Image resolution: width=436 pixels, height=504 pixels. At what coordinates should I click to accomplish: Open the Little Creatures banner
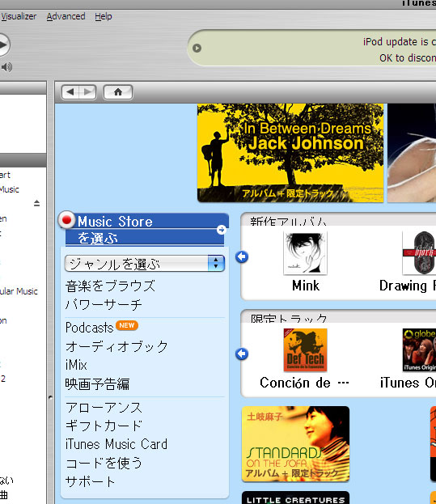(295, 498)
